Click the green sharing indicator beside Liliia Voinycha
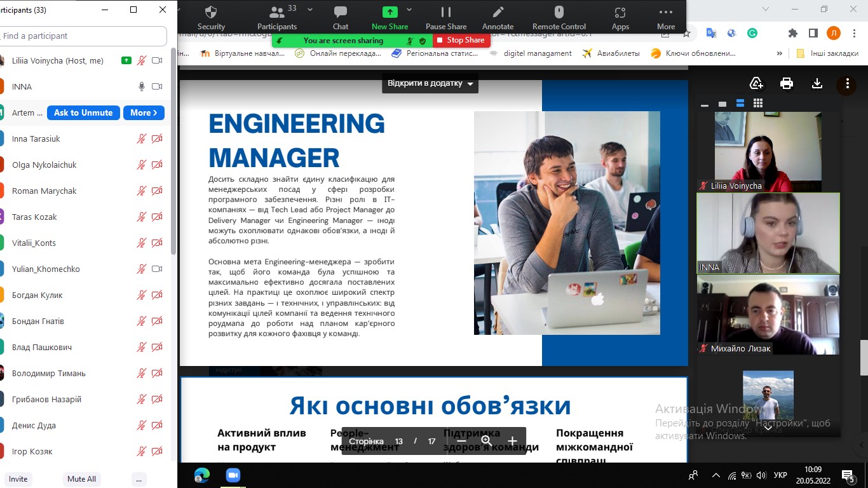This screenshot has height=488, width=868. 126,60
